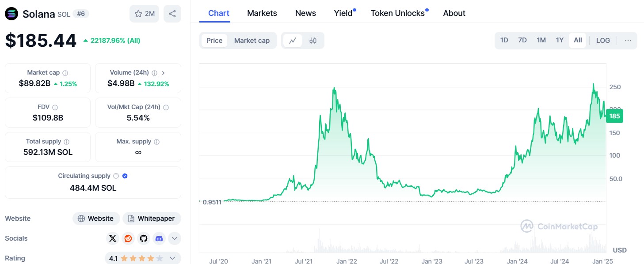Show line chart view
The height and width of the screenshot is (264, 644).
click(x=293, y=41)
